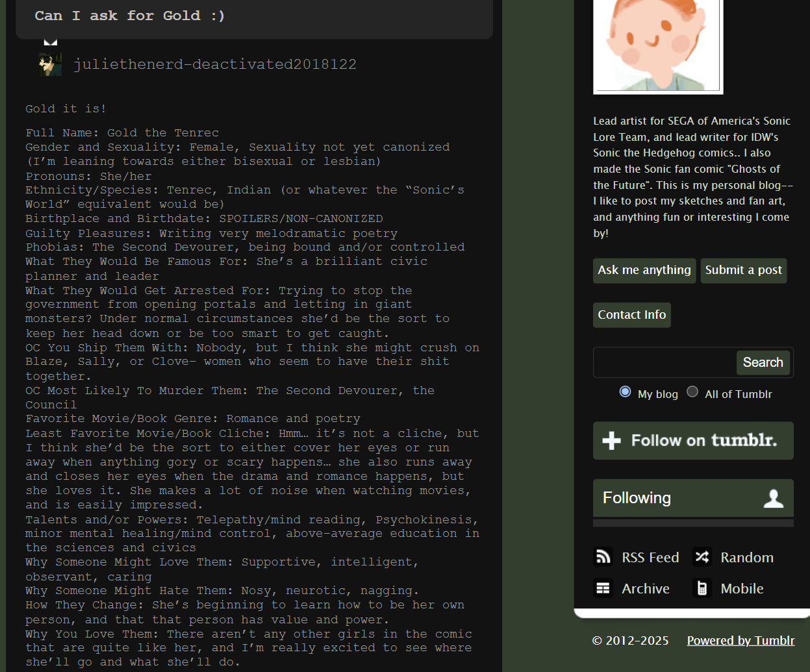Viewport: 810px width, 672px height.
Task: Click 'Birthplace and Birthdate: SPOILERS/NON-CANONIZED' line
Action: coord(204,218)
